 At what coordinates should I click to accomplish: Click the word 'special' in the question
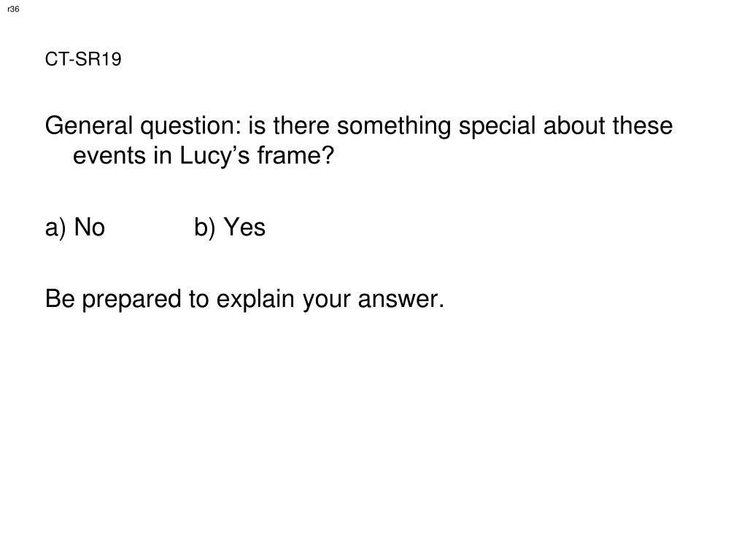coord(498,127)
